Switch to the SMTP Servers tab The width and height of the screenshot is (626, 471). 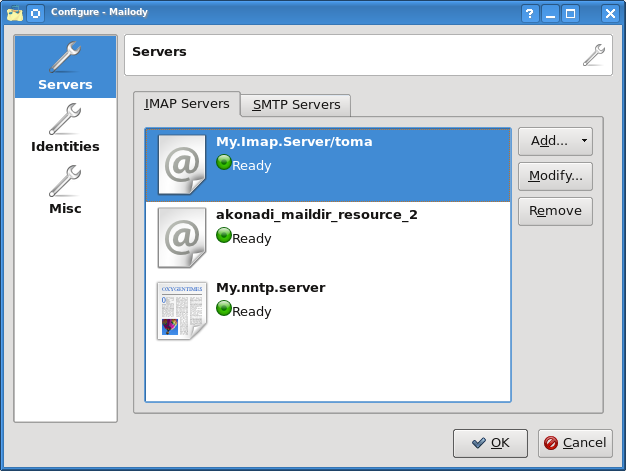click(295, 104)
